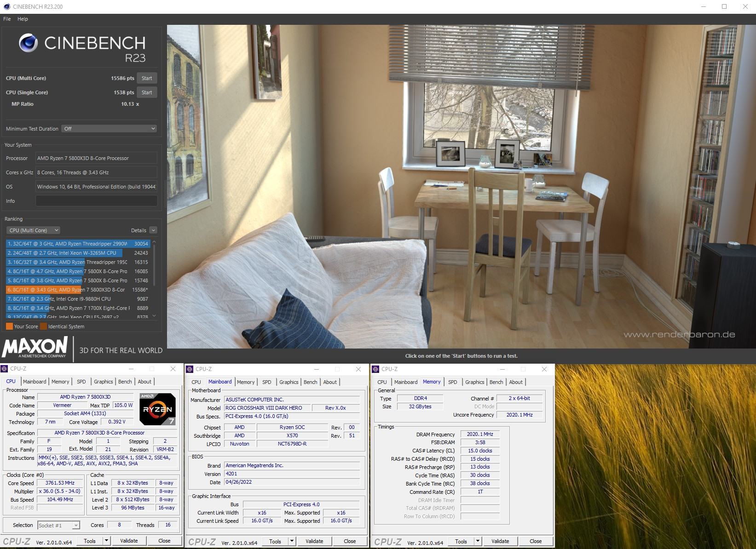This screenshot has height=549, width=756.
Task: Expand Tools dropdown arrow in right CPU-Z window
Action: [478, 542]
